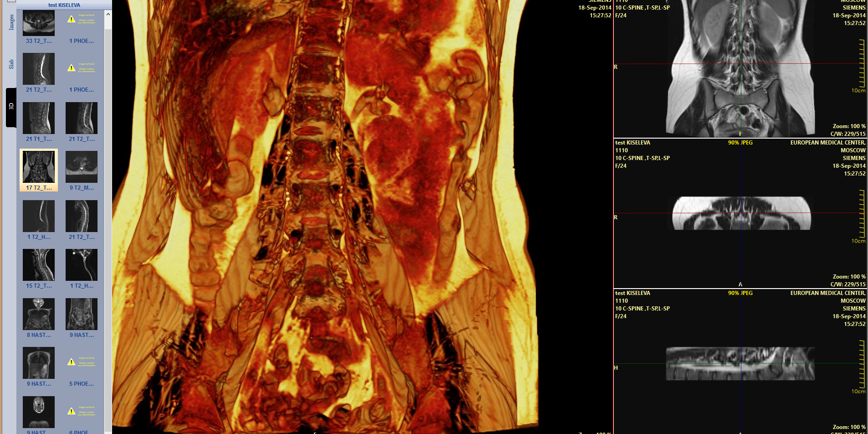Activate the coronal MRI view
The image size is (868, 434).
[740, 68]
